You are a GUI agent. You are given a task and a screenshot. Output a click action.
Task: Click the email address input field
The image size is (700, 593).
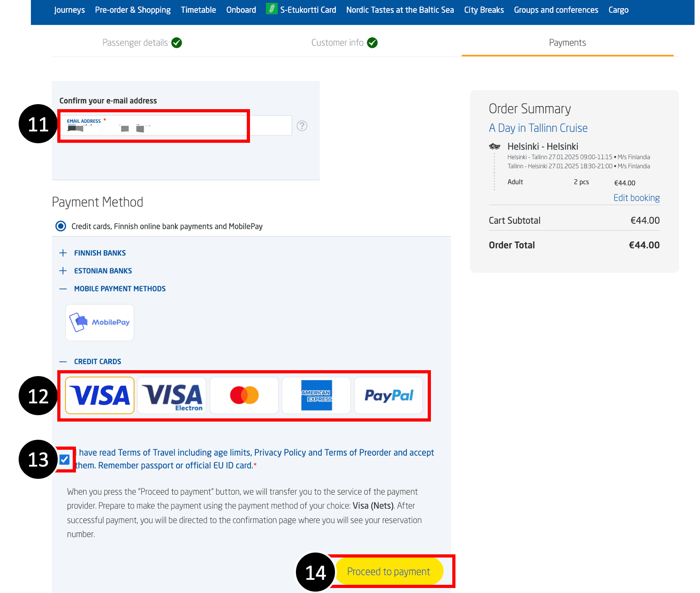coord(176,126)
